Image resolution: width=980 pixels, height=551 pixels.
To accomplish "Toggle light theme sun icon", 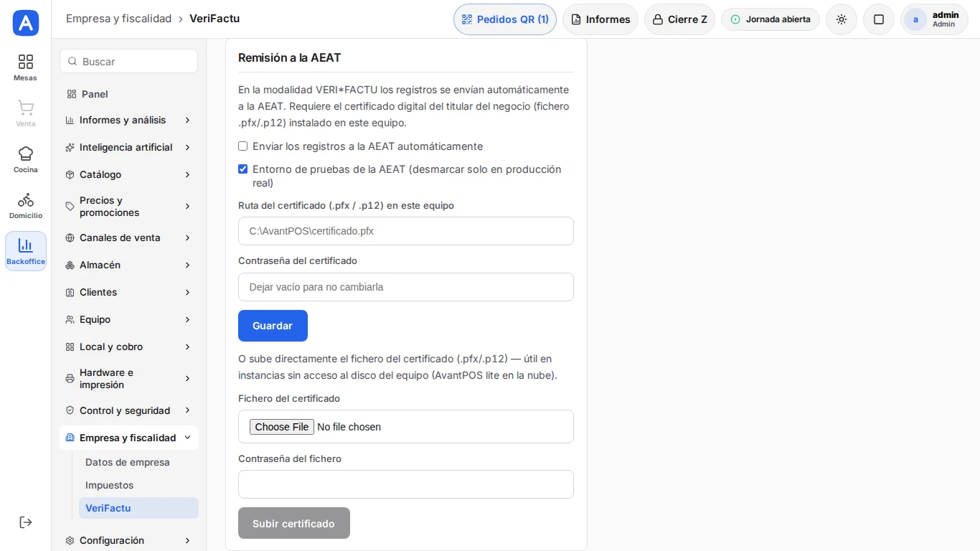I will pyautogui.click(x=842, y=19).
